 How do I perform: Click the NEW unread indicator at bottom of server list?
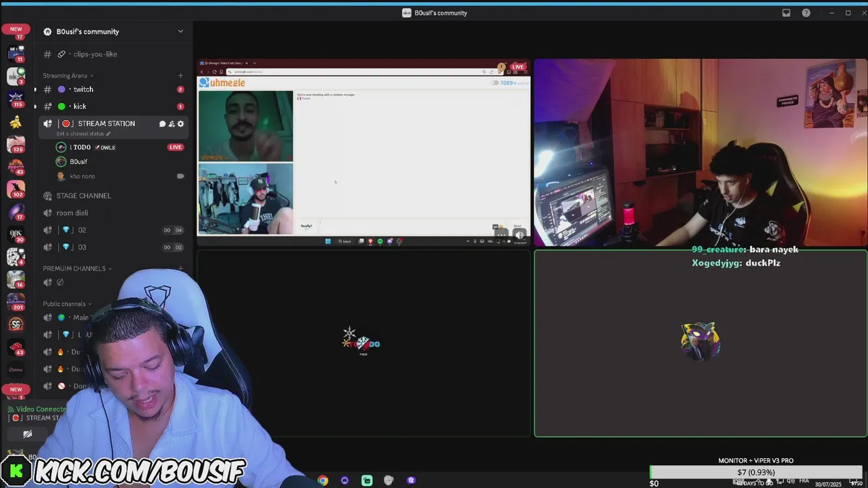pos(16,389)
